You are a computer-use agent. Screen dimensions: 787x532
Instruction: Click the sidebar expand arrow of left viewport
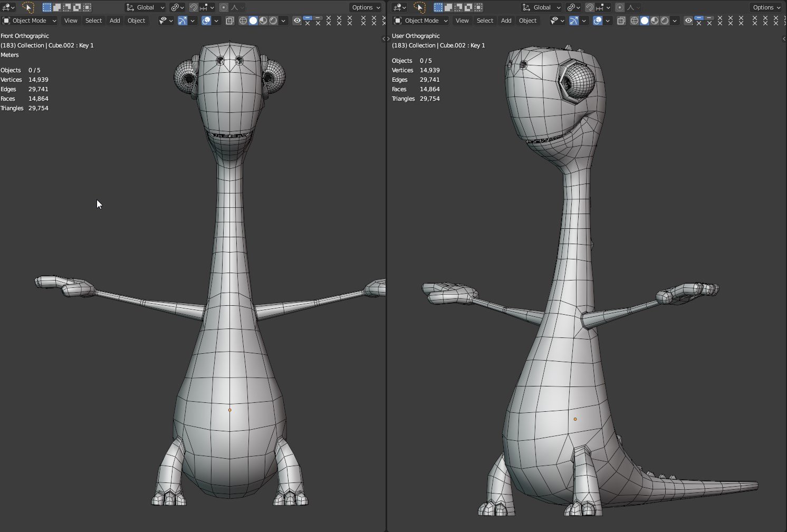coord(383,38)
